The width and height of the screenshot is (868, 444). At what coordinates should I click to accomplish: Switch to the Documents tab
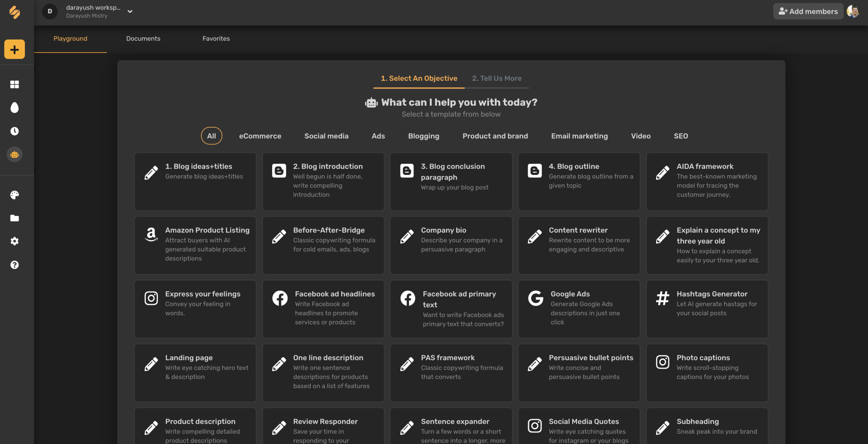(x=143, y=38)
